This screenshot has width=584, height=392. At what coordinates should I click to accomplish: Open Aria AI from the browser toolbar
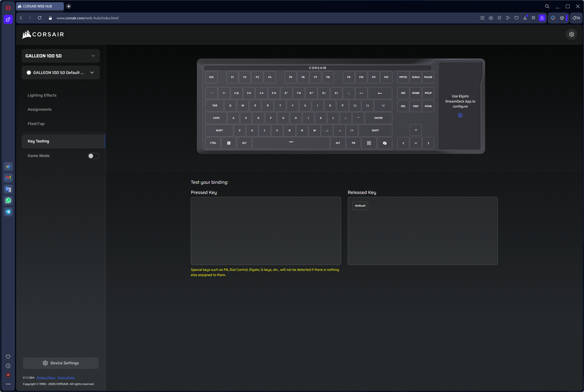(576, 18)
